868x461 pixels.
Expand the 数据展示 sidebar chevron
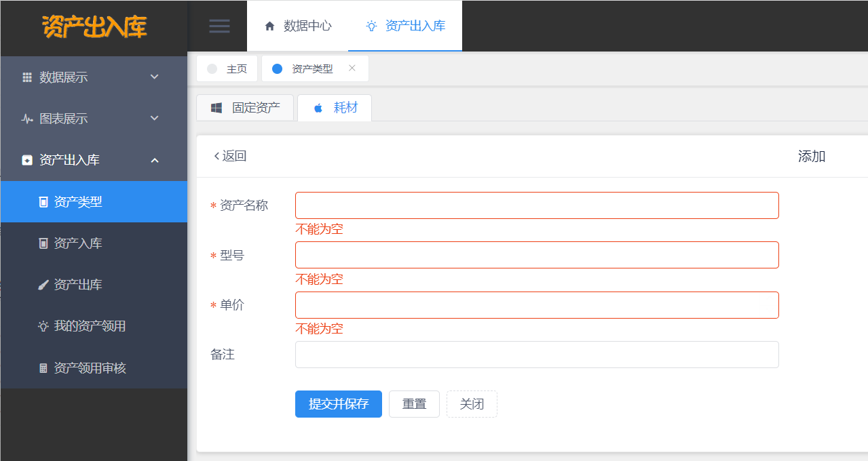tap(155, 77)
